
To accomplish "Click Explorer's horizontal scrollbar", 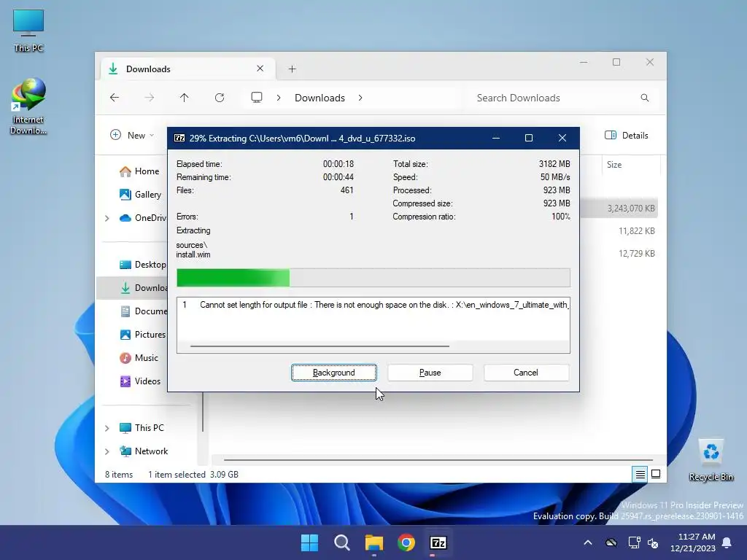I will point(438,460).
